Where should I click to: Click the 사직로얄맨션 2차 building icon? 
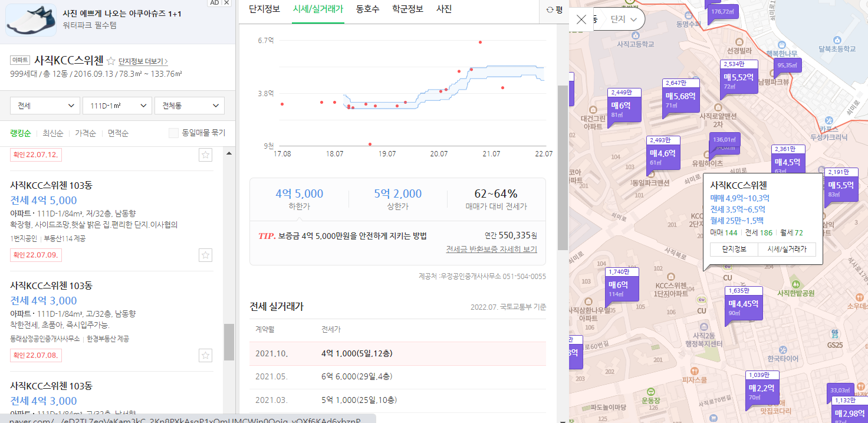(x=718, y=107)
